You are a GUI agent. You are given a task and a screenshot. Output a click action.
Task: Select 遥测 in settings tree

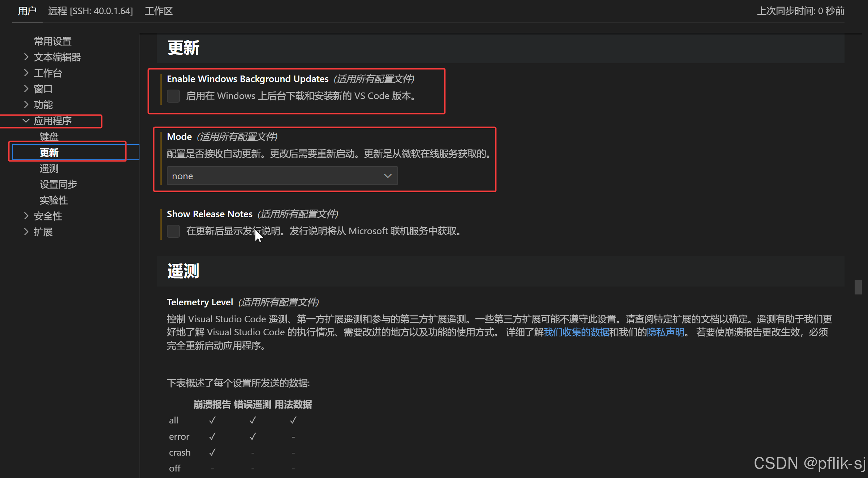point(49,168)
